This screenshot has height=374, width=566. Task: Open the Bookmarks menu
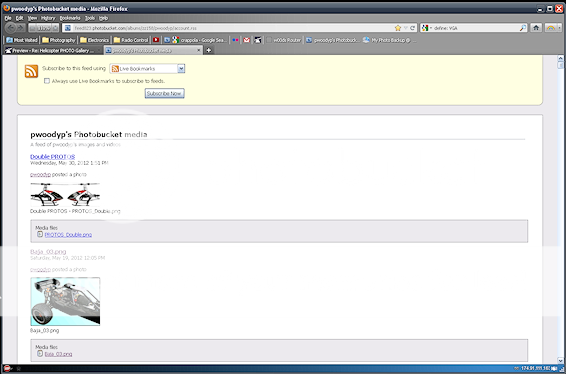coord(70,18)
